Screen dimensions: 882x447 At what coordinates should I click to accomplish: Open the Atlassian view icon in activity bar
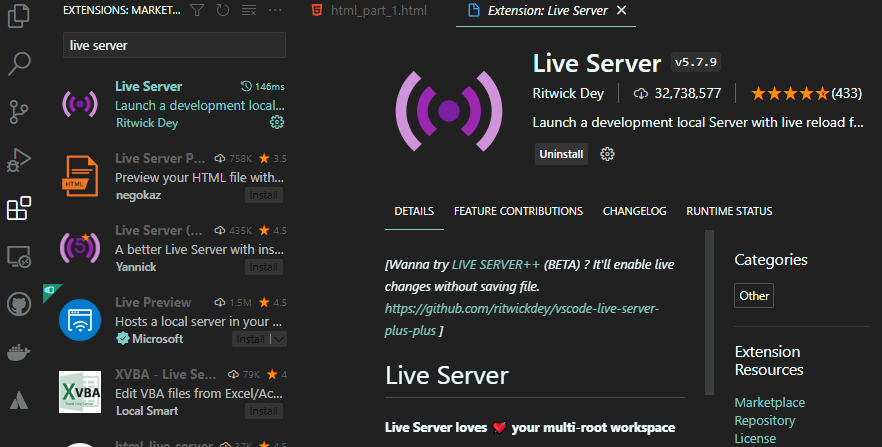coord(19,400)
